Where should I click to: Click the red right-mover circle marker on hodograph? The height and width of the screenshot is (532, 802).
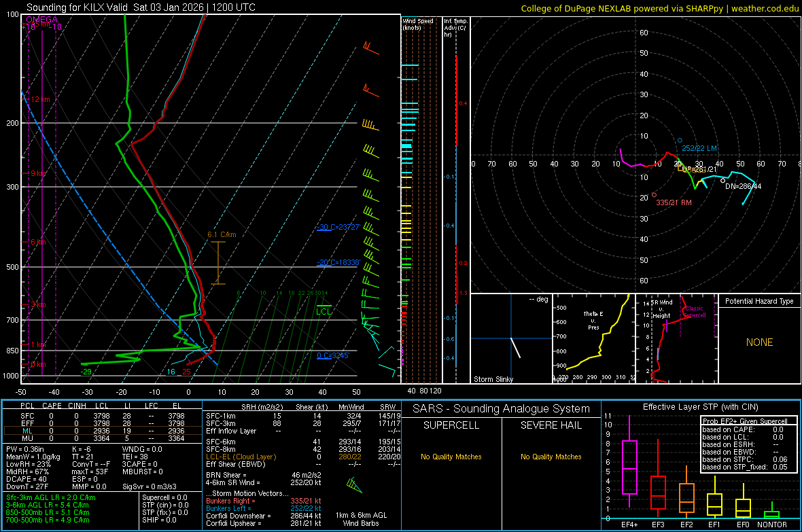click(x=655, y=195)
